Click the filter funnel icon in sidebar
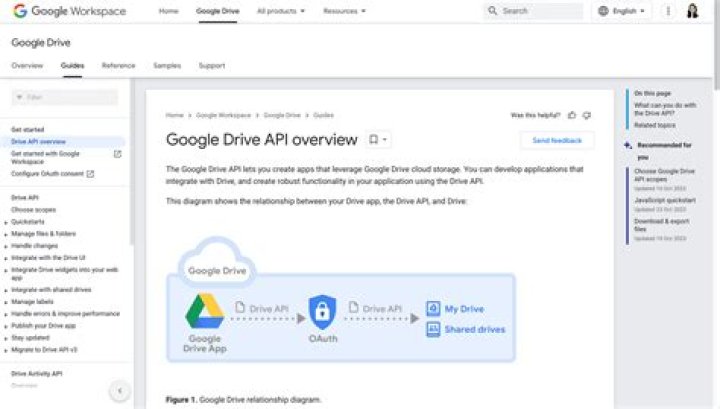This screenshot has width=720, height=409. 19,97
